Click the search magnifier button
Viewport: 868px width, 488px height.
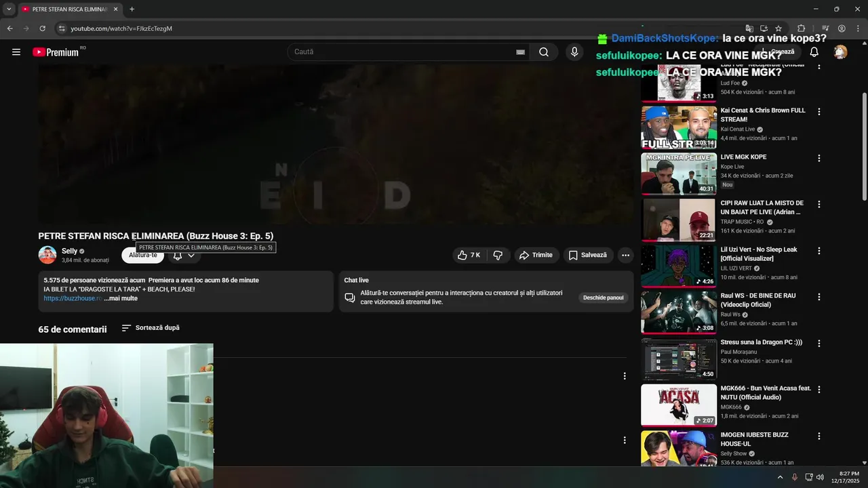[544, 52]
